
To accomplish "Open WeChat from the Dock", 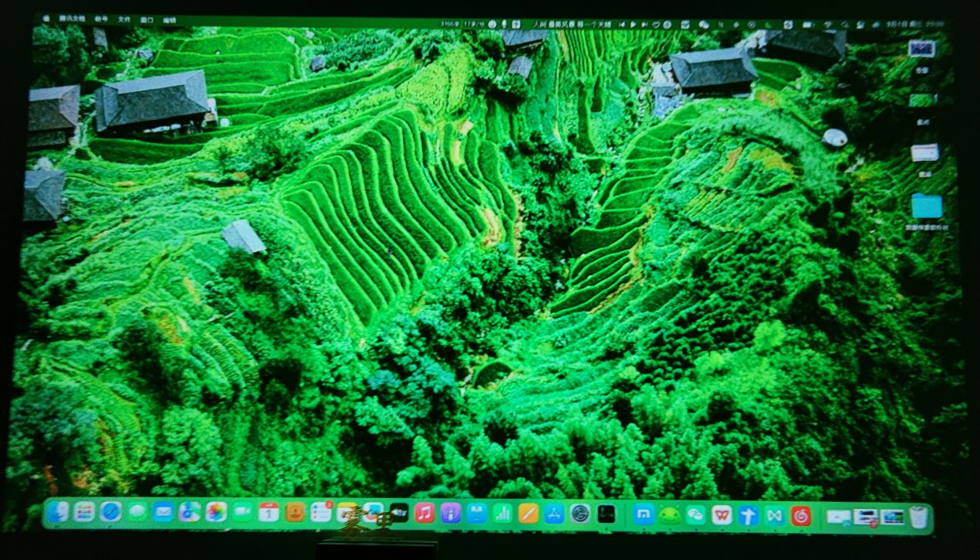I will point(696,514).
